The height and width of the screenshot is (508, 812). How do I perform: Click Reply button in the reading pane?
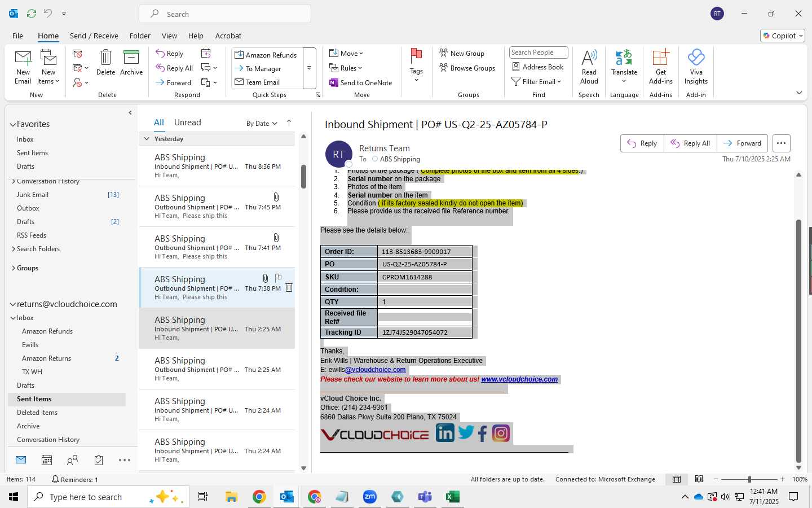point(642,143)
